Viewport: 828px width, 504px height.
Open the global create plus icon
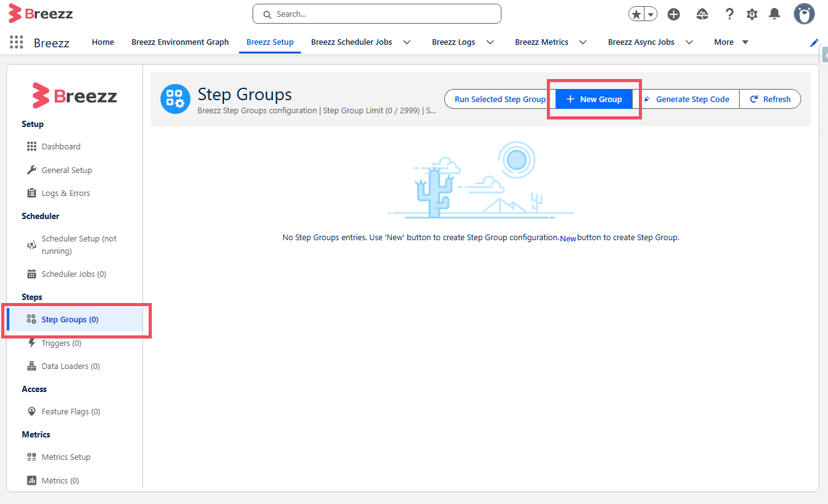[674, 14]
